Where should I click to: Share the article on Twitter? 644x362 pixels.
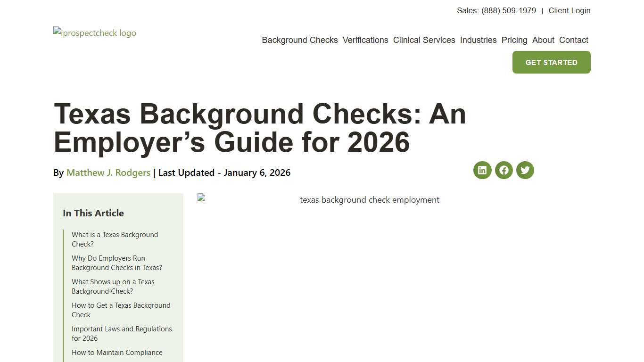(x=525, y=170)
